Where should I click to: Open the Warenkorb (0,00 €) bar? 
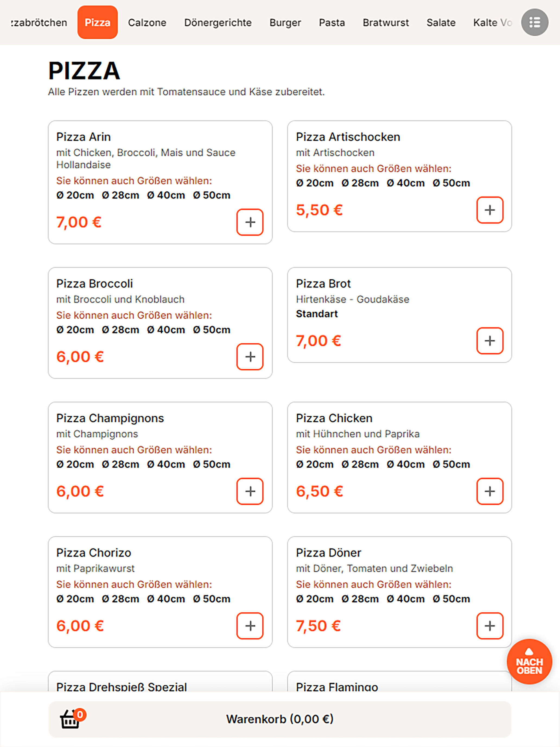point(280,719)
